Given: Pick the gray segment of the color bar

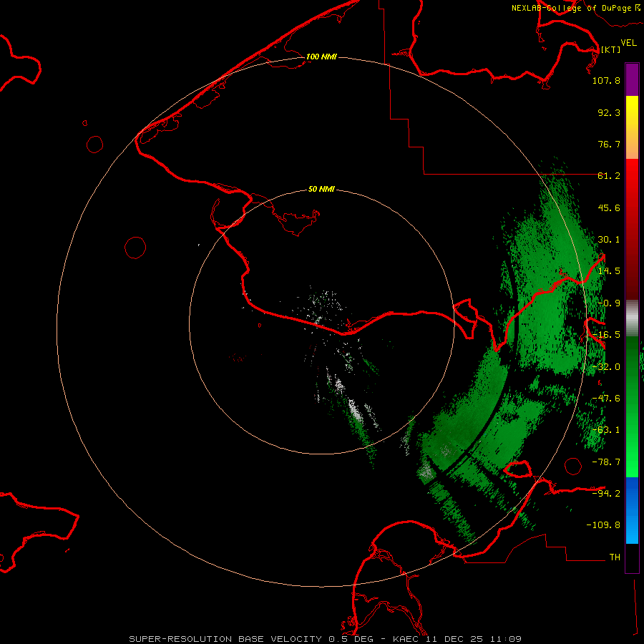Looking at the screenshot, I should point(632,318).
